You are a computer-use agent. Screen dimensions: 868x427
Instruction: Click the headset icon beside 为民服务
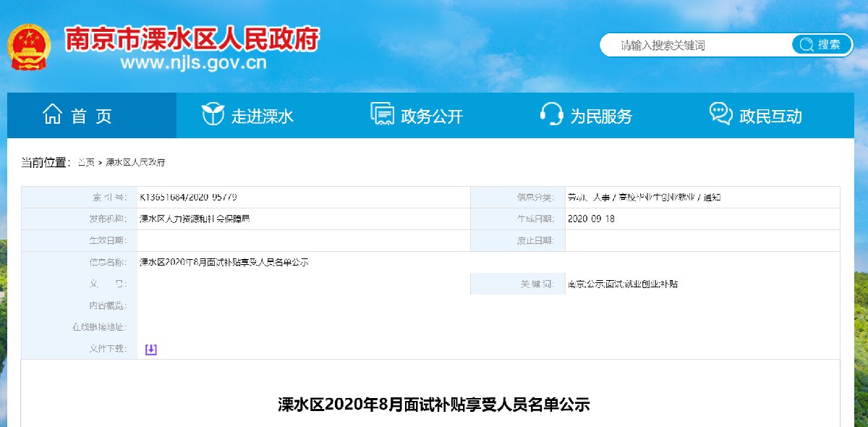(x=551, y=115)
